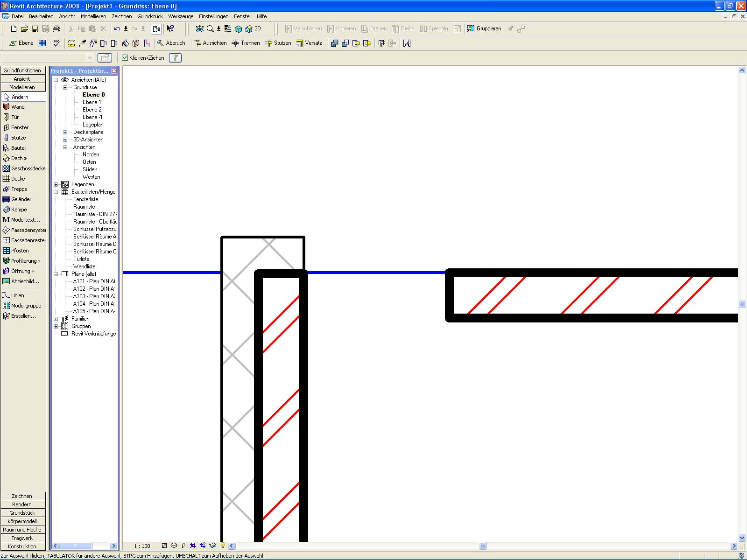The width and height of the screenshot is (747, 560).
Task: Select the Ebene 1 floor plan
Action: pos(92,102)
